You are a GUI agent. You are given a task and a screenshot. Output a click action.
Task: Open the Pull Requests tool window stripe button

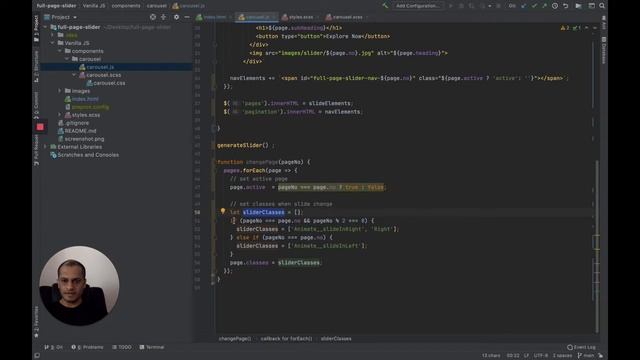point(36,150)
